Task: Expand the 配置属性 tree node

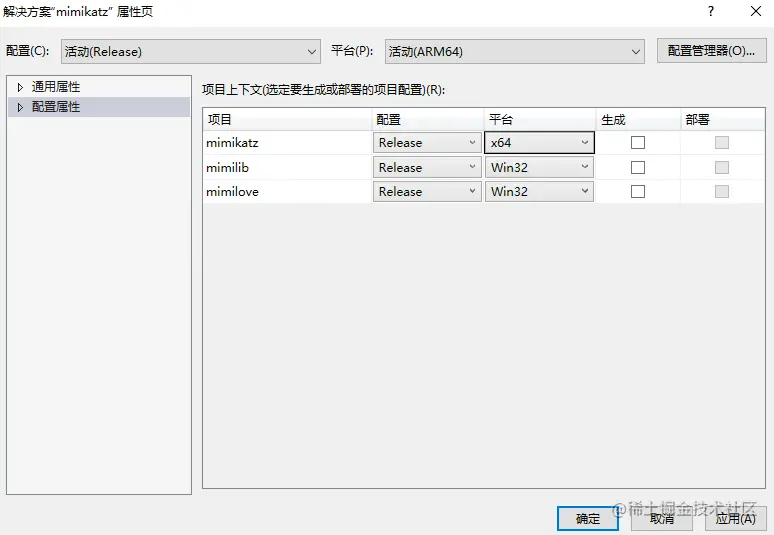Action: [20, 107]
